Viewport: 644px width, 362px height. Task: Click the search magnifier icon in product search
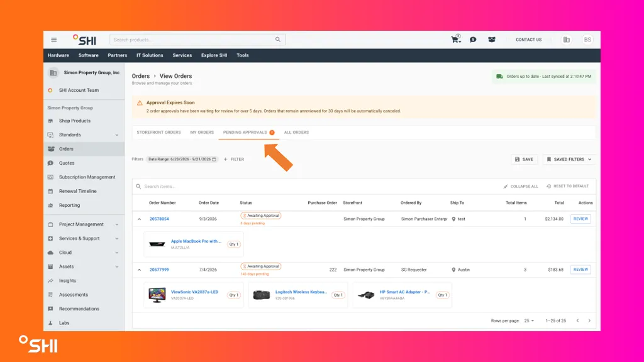[x=278, y=40]
